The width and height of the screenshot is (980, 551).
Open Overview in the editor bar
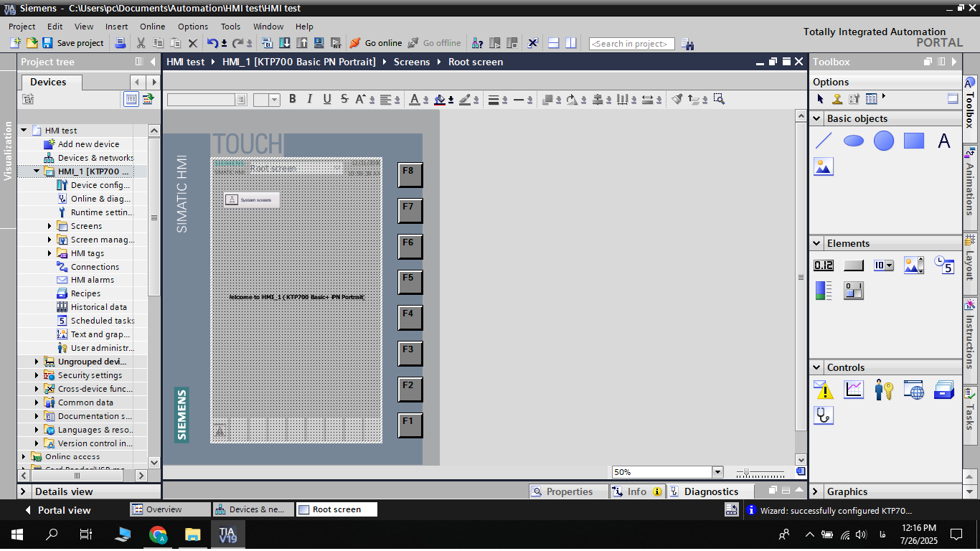tap(171, 509)
